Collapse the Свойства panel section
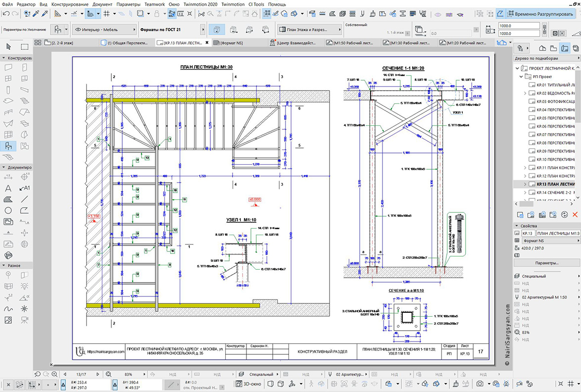 pos(517,226)
